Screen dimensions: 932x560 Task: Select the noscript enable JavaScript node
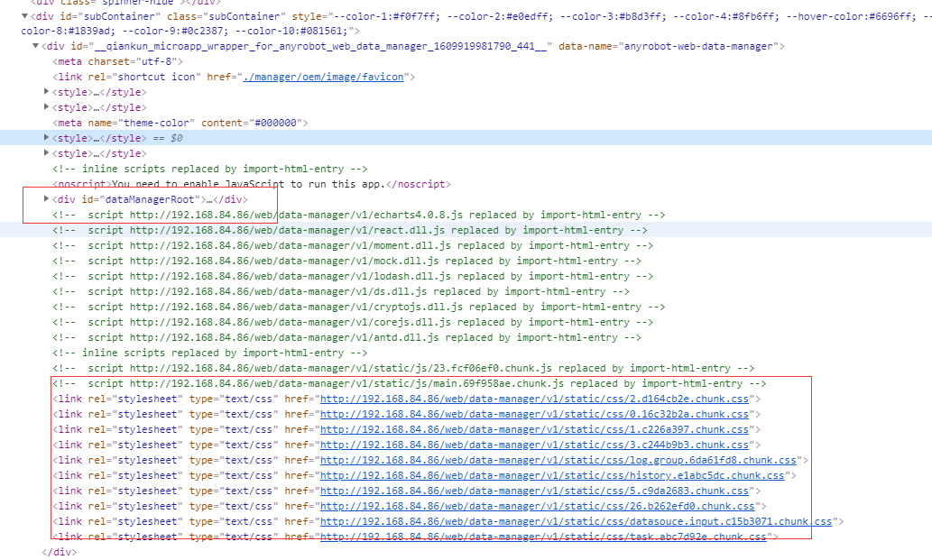252,184
